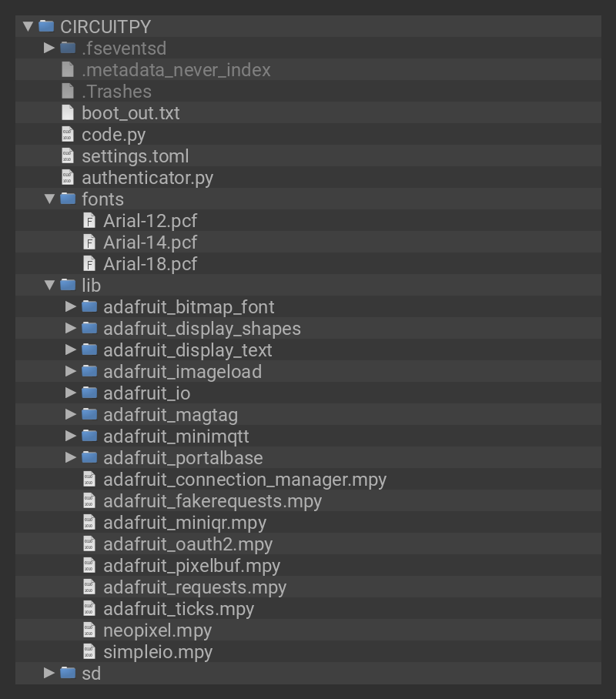Select the adafruit_requests.mpy entry
The height and width of the screenshot is (699, 616).
[x=194, y=587]
